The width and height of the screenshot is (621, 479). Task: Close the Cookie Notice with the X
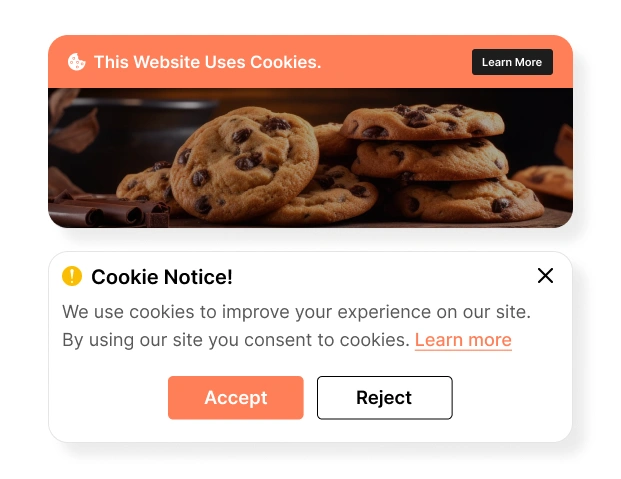[x=545, y=275]
